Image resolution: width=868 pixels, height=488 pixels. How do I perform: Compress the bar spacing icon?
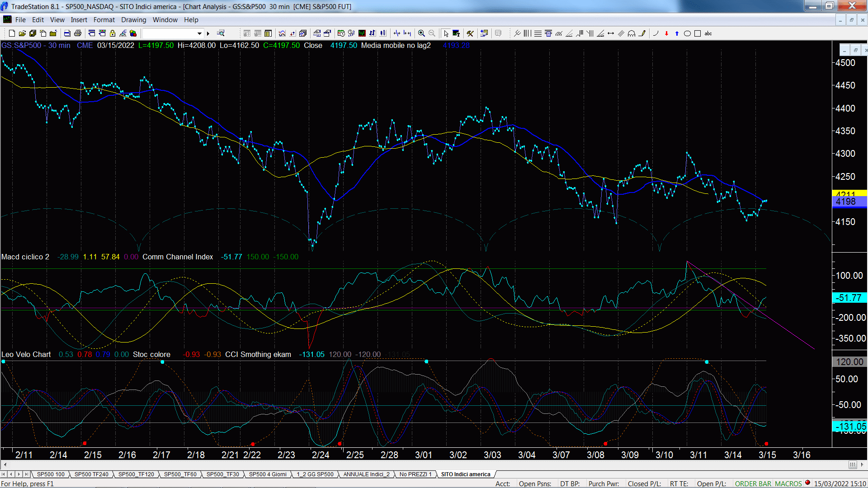click(397, 33)
